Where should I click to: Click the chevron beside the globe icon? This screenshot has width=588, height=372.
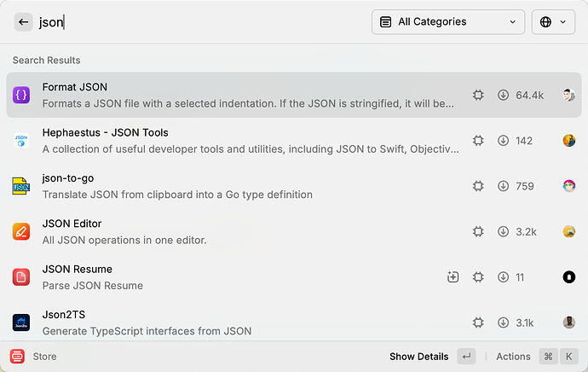(x=563, y=22)
